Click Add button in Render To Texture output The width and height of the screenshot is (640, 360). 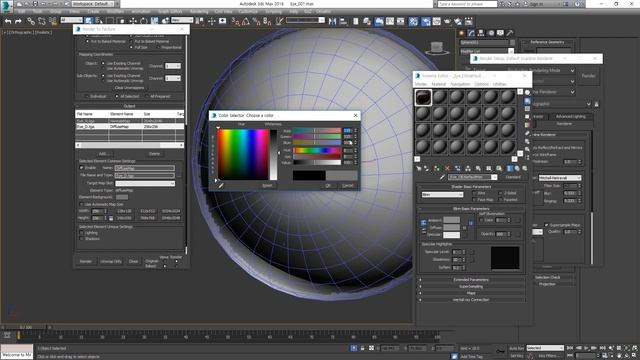pos(103,154)
